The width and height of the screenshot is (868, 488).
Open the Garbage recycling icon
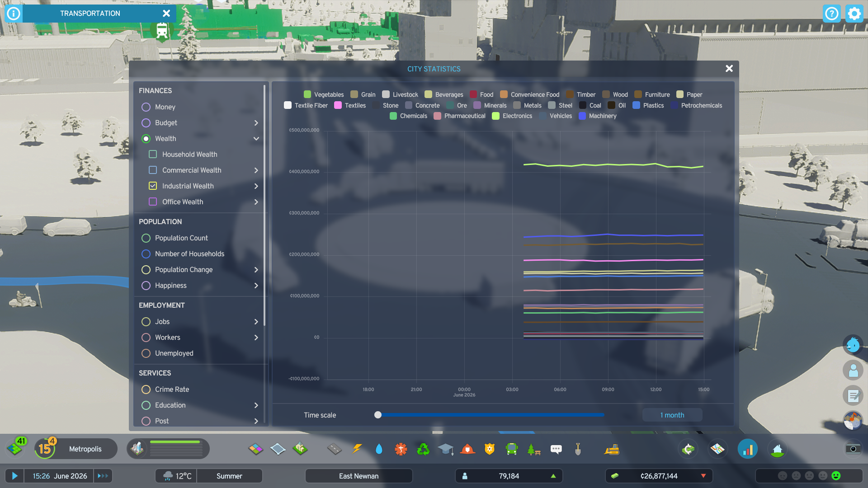click(423, 449)
